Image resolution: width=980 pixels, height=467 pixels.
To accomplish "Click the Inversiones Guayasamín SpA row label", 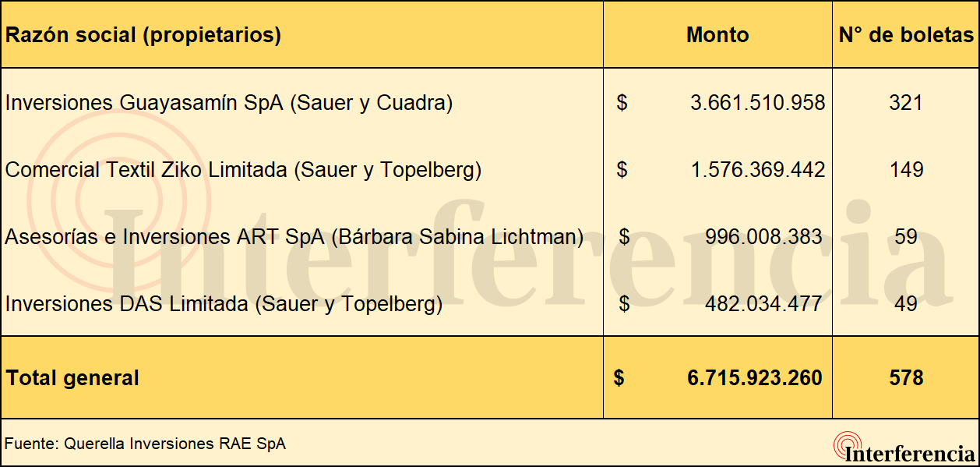I will coord(229,103).
